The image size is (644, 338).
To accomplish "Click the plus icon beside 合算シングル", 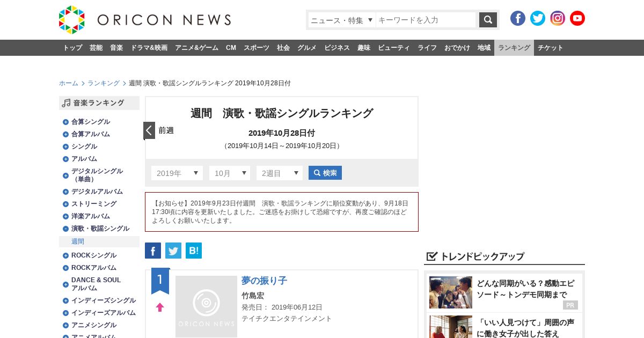I will pos(65,122).
